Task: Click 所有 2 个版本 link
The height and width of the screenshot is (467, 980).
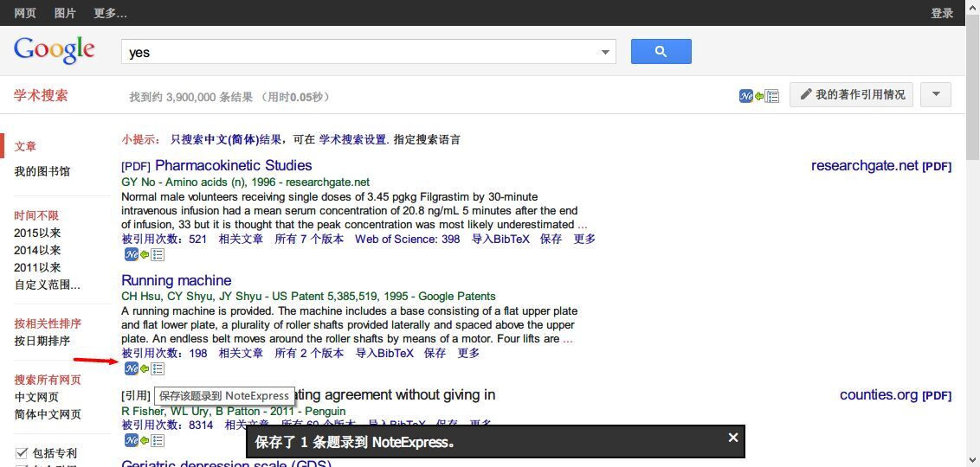Action: tap(309, 354)
